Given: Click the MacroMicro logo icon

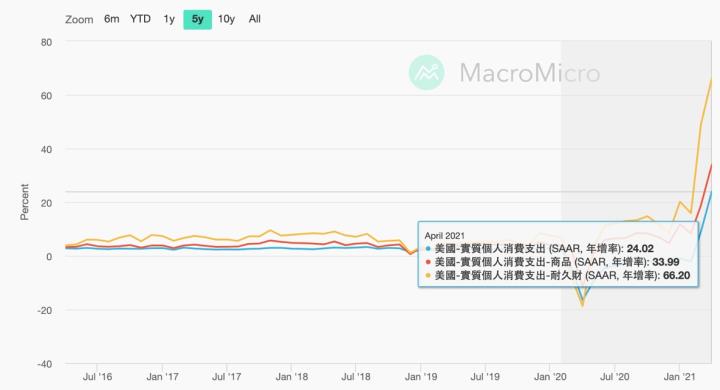Looking at the screenshot, I should pyautogui.click(x=427, y=72).
